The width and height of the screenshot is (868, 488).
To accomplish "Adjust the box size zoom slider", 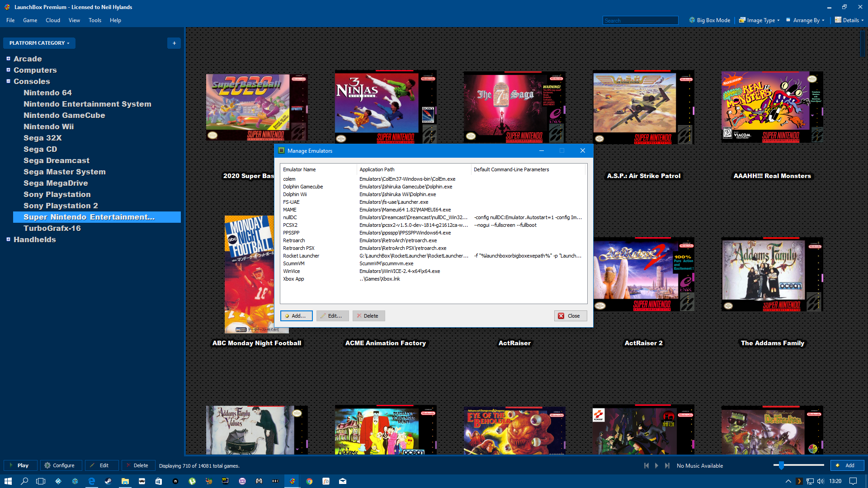I will click(781, 465).
